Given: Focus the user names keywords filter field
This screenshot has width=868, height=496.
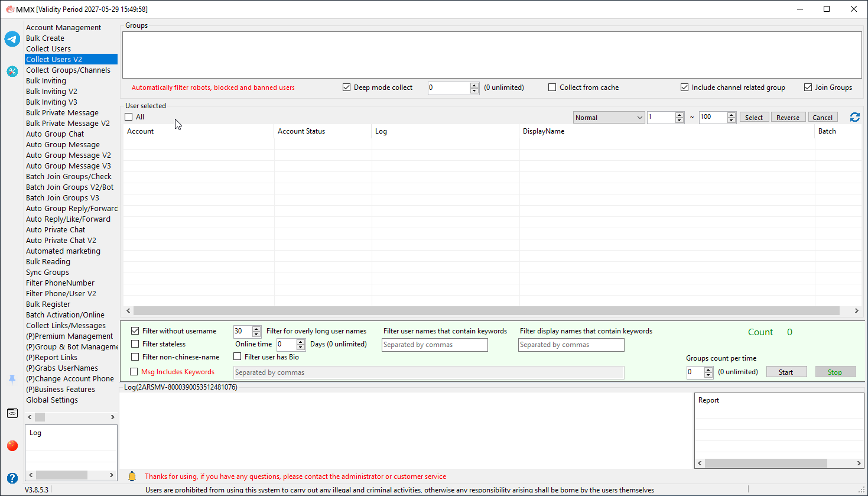Looking at the screenshot, I should [x=435, y=345].
